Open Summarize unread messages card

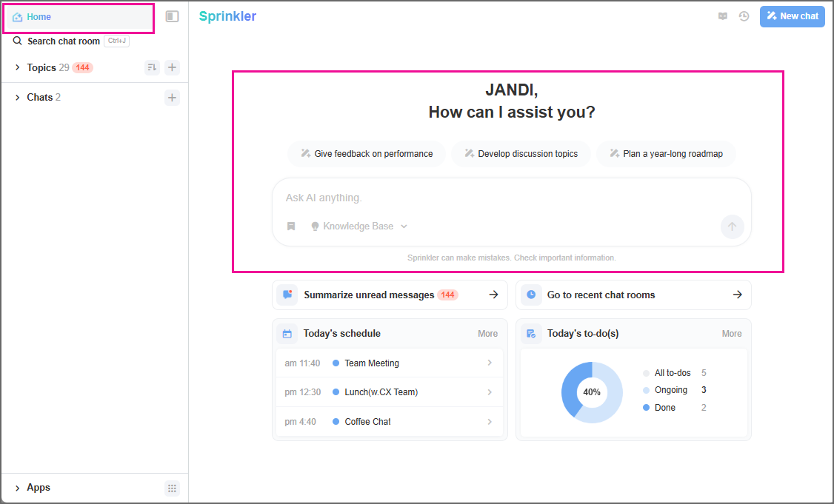click(x=390, y=295)
